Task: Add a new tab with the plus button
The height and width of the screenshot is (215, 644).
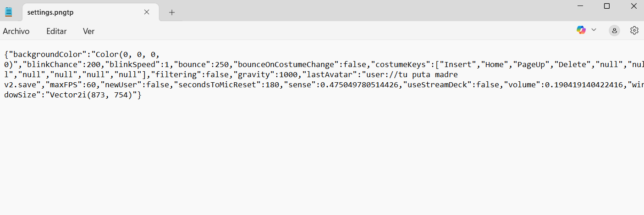Action: click(x=172, y=12)
